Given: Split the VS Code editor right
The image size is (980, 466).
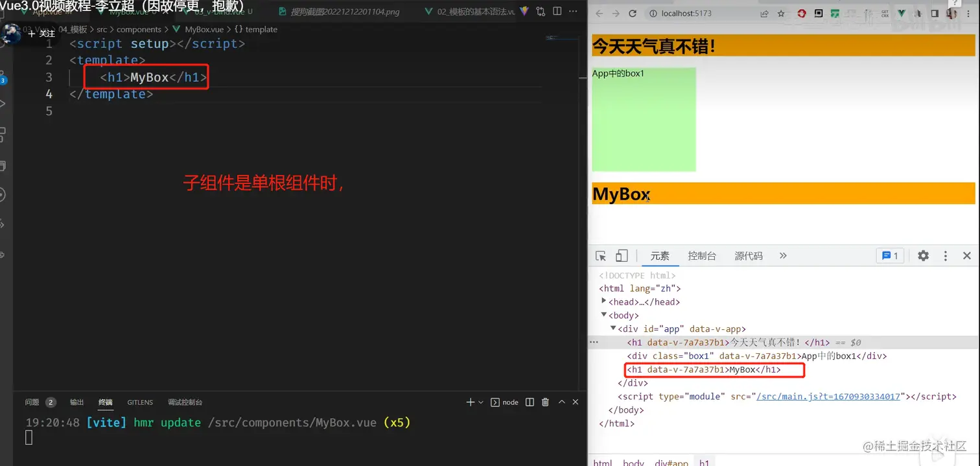Looking at the screenshot, I should tap(557, 12).
